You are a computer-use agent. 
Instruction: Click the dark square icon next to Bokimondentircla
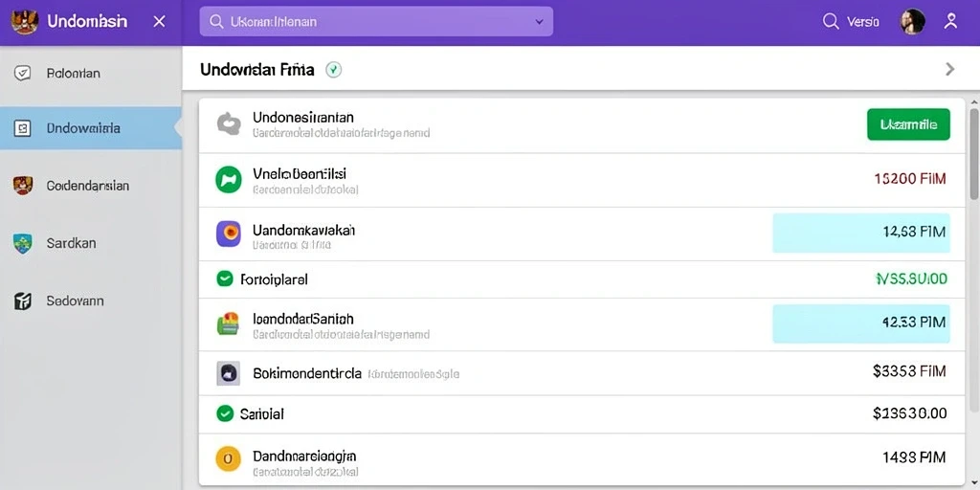coord(228,373)
